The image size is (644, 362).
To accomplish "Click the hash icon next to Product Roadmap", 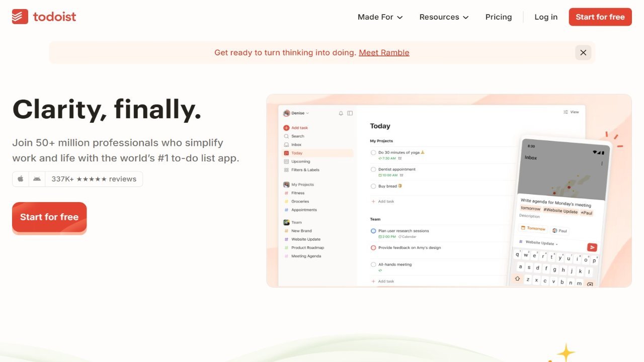I will point(286,247).
